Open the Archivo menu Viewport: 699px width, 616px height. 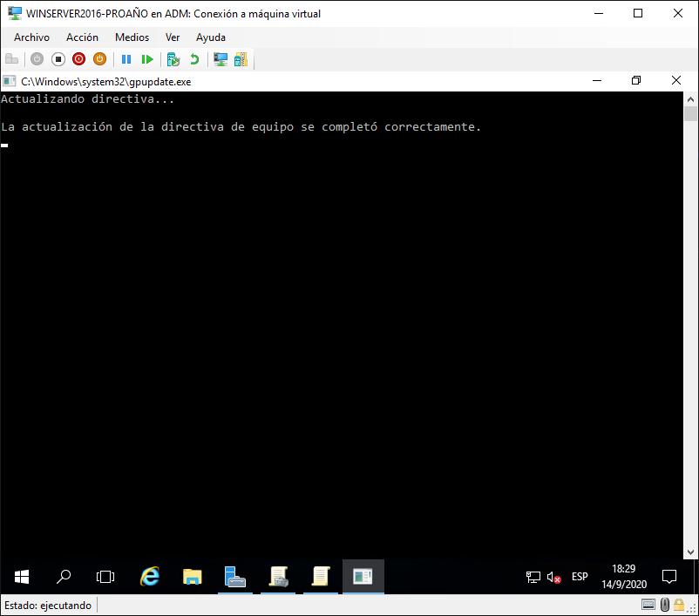31,37
